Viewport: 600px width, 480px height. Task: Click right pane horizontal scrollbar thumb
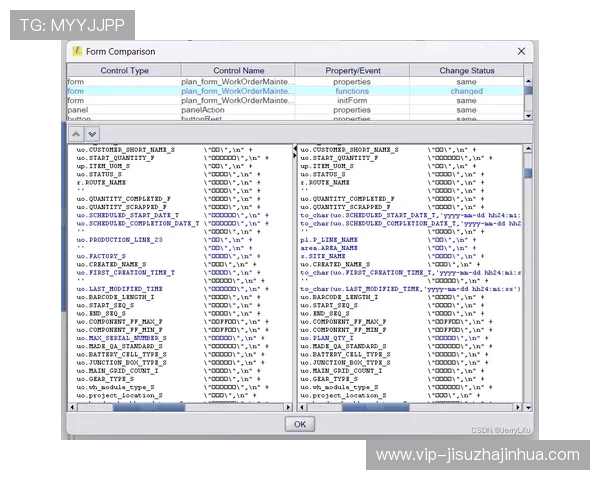point(375,407)
